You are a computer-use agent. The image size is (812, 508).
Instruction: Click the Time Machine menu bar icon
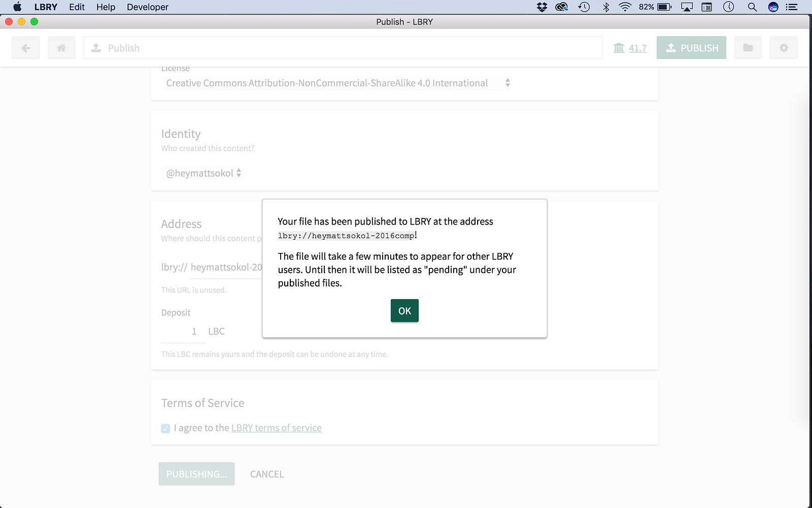pos(584,7)
